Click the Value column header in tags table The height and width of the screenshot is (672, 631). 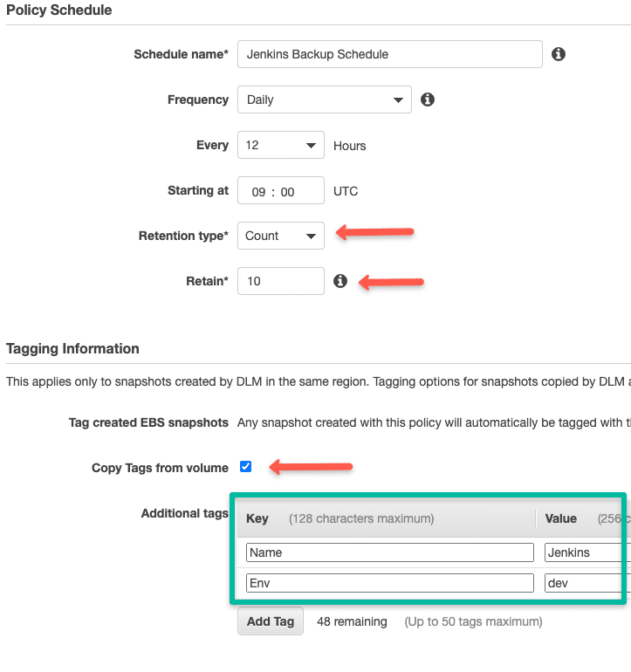point(561,518)
